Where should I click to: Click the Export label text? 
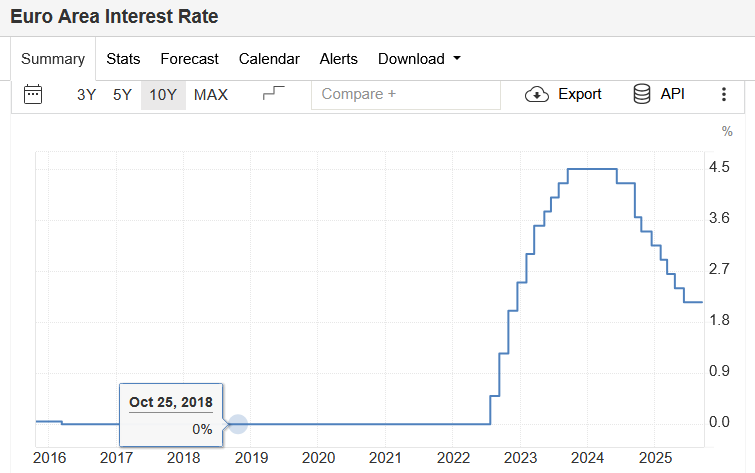point(580,94)
